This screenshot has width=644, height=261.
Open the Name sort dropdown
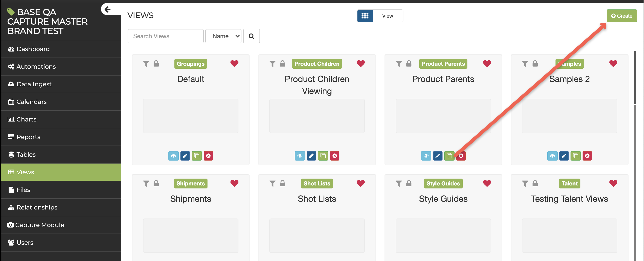click(223, 36)
